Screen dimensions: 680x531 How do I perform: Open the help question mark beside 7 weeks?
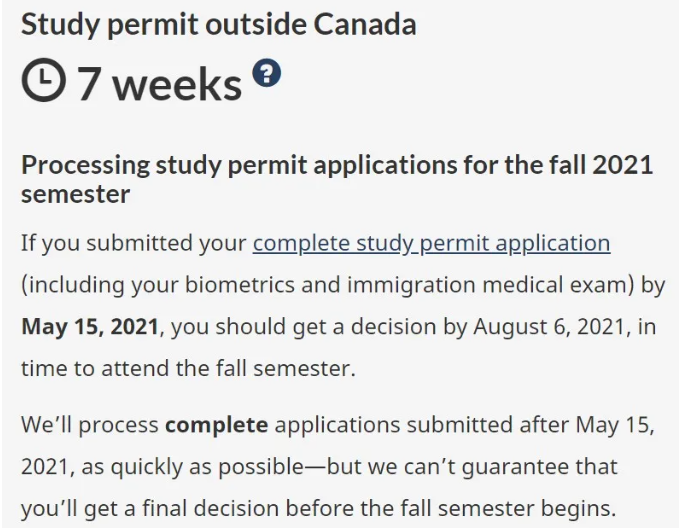point(267,72)
